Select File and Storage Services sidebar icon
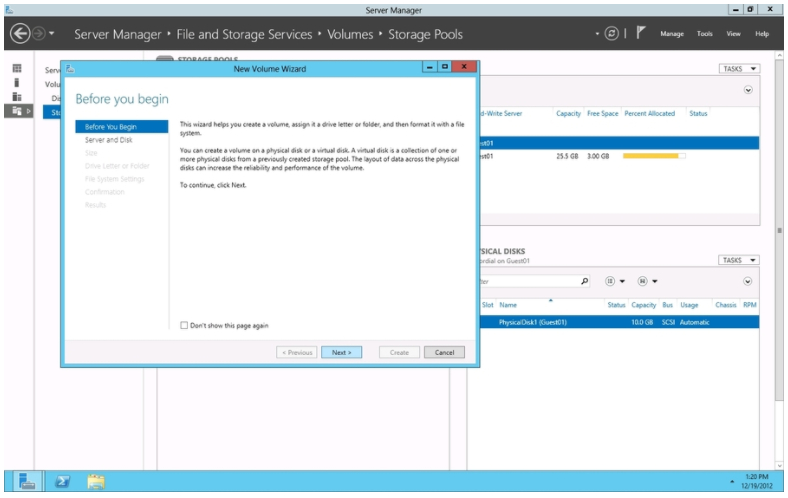Viewport: 788px width, 498px height. click(17, 111)
